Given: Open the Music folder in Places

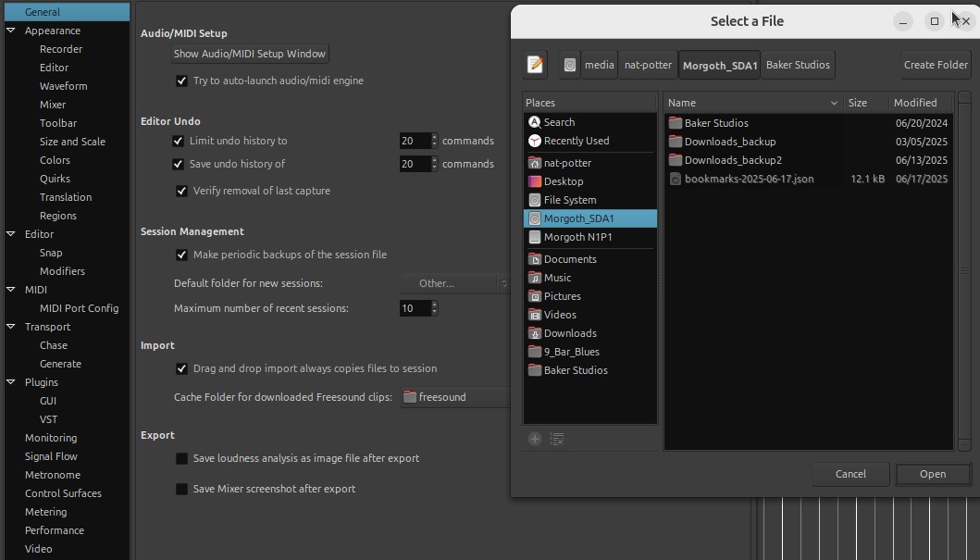Looking at the screenshot, I should tap(557, 278).
